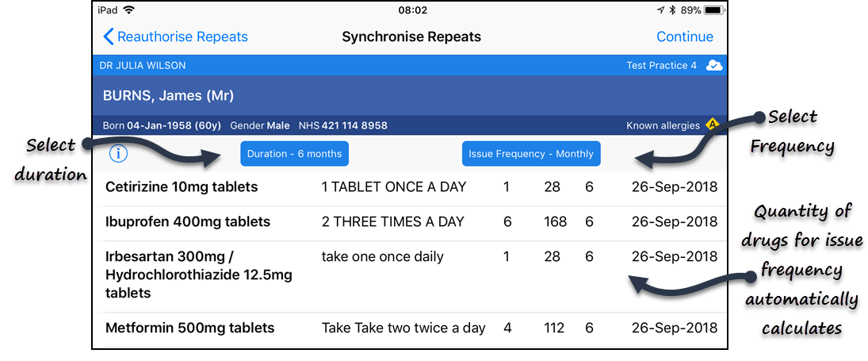The width and height of the screenshot is (868, 361).
Task: Tap the cloud sync icon
Action: pyautogui.click(x=714, y=65)
